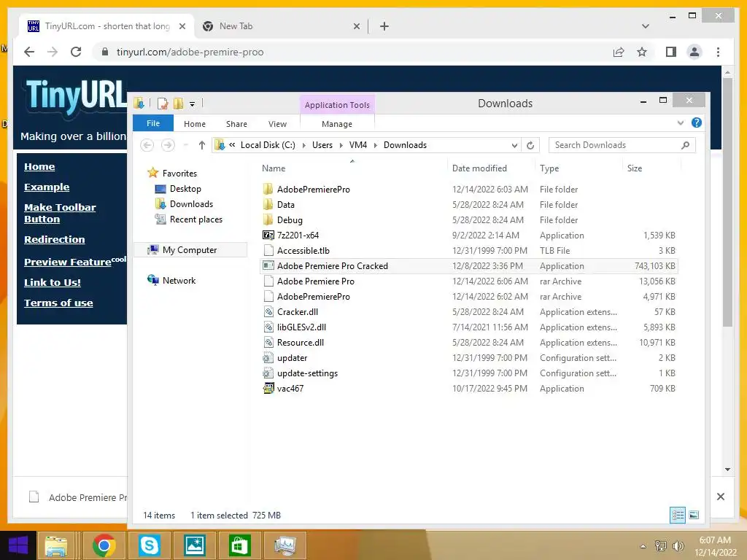Switch to large icons view layout
The width and height of the screenshot is (747, 560).
coord(694,515)
